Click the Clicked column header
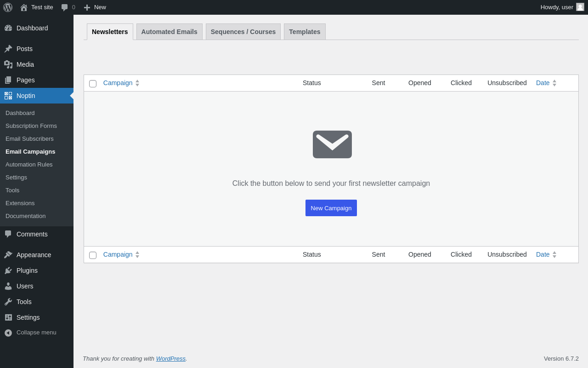The width and height of the screenshot is (588, 368). coord(461,83)
